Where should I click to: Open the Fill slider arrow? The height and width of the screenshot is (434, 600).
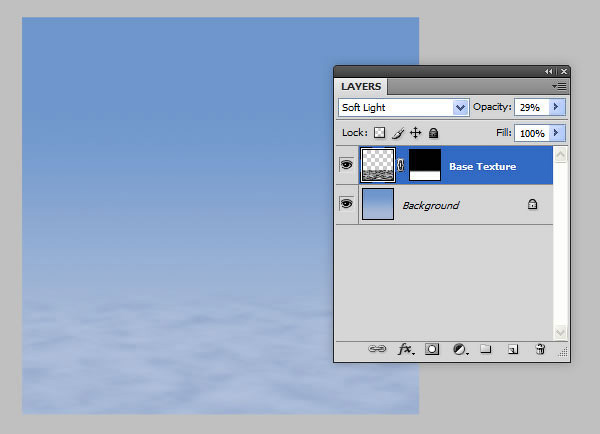tap(557, 133)
